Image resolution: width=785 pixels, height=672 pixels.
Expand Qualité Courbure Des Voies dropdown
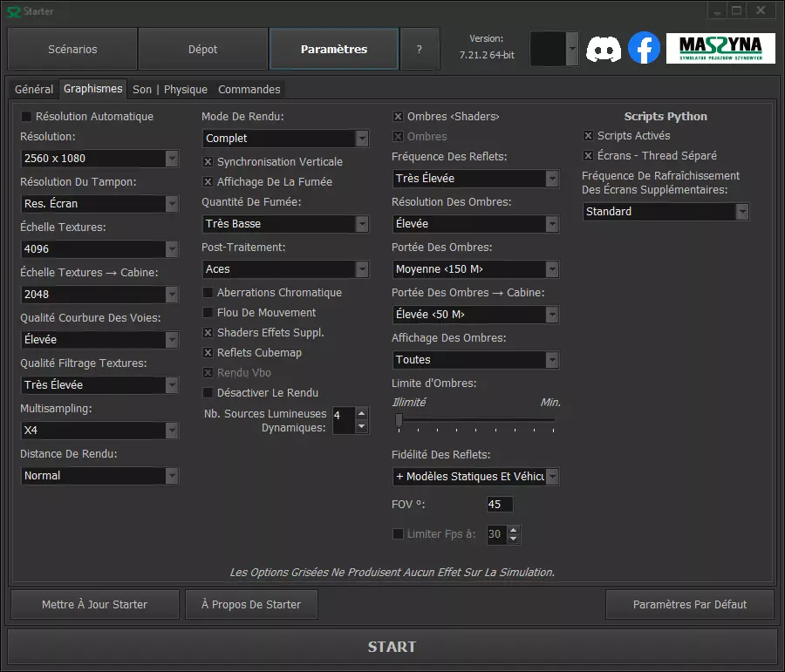99,340
